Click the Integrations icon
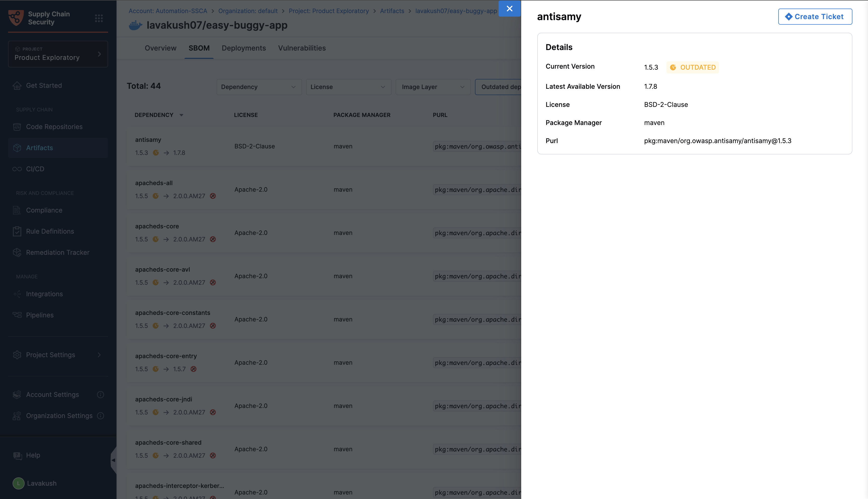 point(17,294)
